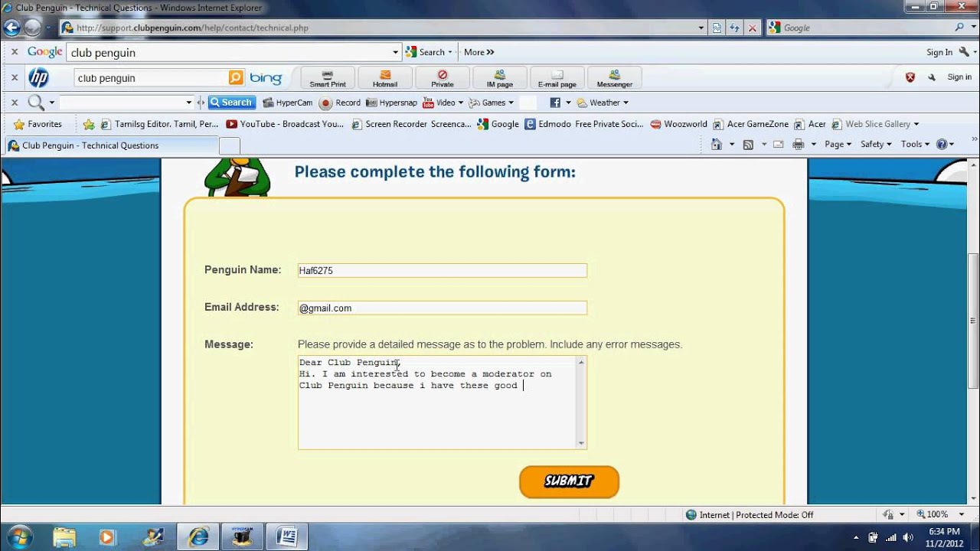This screenshot has width=980, height=551.
Task: Click HyperCam toolbar item
Action: coord(288,103)
